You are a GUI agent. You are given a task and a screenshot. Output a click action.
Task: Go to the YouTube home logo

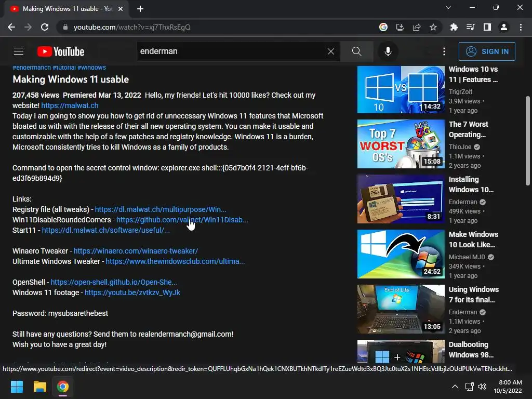(x=61, y=51)
